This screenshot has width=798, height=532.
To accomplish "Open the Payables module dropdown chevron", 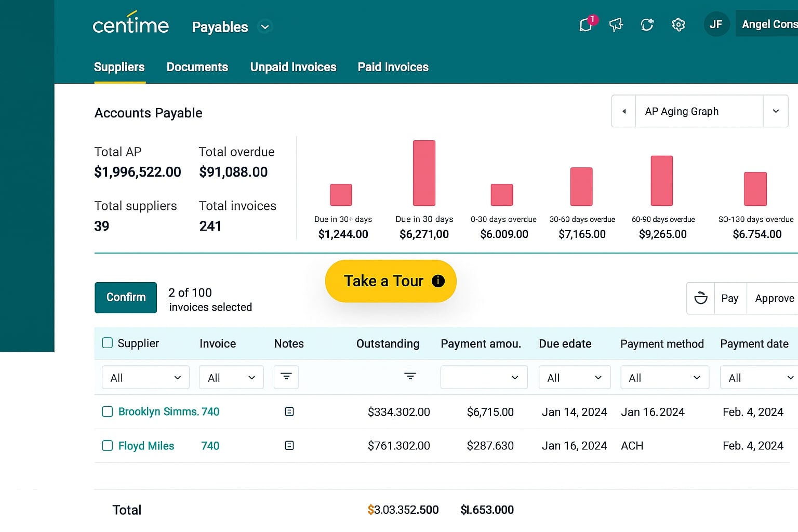I will pos(265,26).
